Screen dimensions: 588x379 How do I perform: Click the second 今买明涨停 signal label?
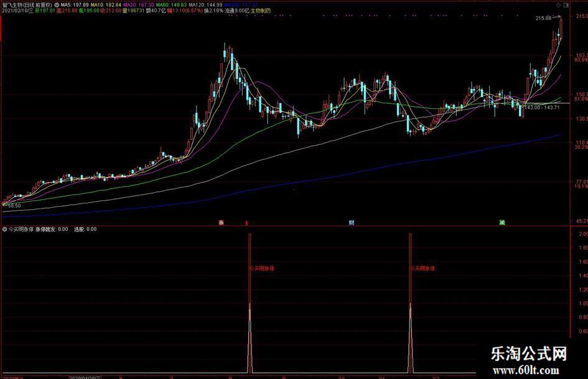tap(422, 268)
